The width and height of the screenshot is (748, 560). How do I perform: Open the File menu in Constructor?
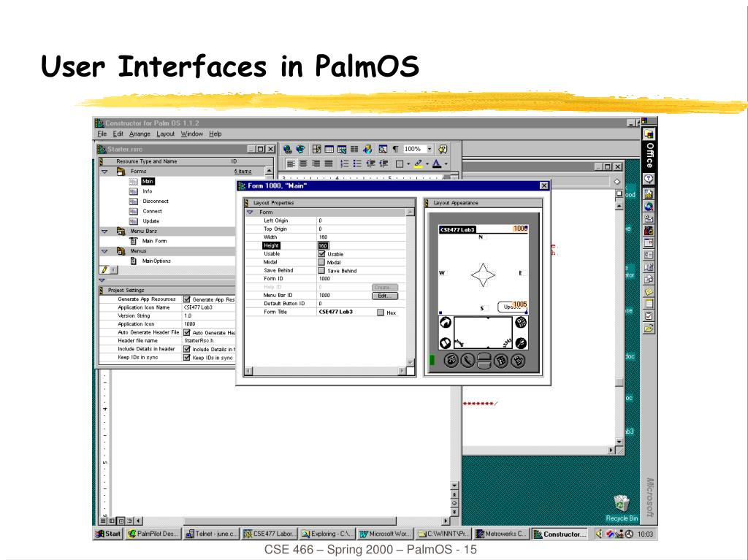point(102,134)
